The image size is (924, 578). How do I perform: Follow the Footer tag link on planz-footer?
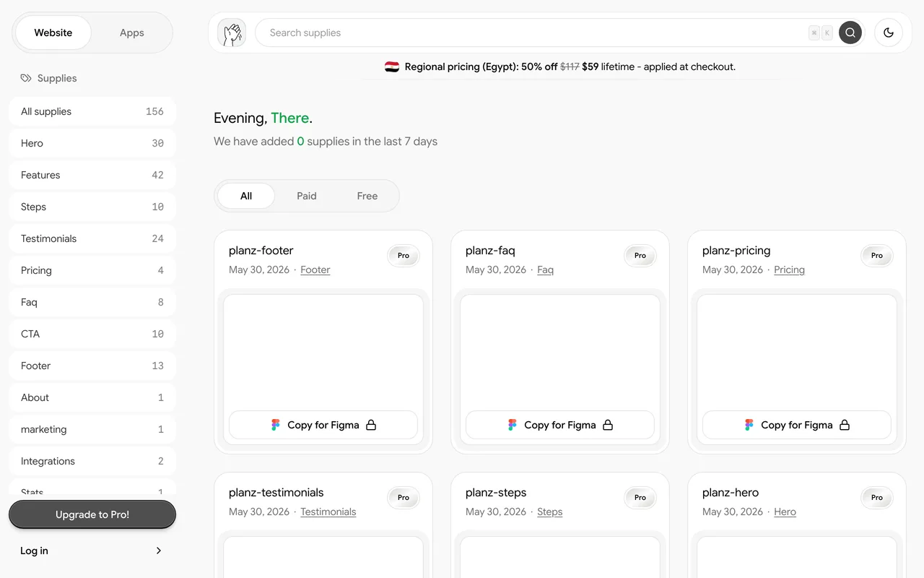coord(315,269)
